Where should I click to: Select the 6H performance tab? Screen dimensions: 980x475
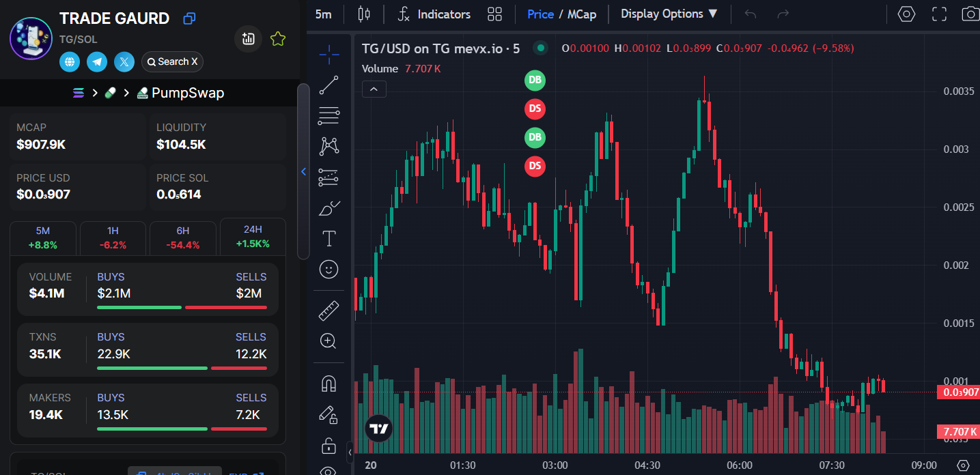(182, 237)
